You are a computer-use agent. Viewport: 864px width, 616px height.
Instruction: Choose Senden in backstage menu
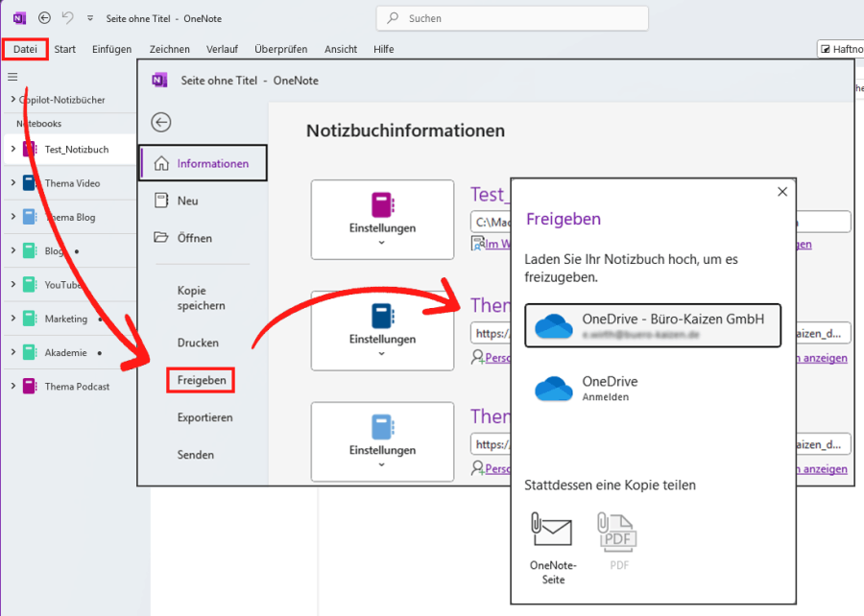click(196, 455)
